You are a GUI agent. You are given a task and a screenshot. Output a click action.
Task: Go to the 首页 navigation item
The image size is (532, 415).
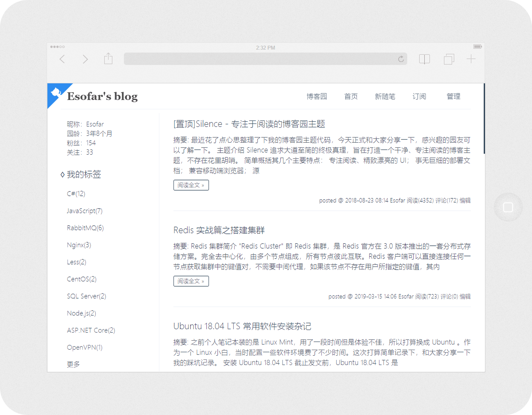[351, 97]
